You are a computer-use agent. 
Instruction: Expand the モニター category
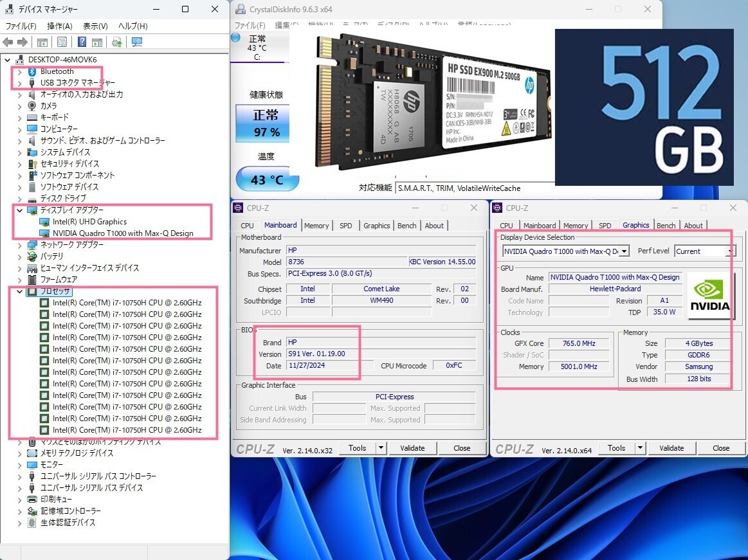pyautogui.click(x=19, y=465)
